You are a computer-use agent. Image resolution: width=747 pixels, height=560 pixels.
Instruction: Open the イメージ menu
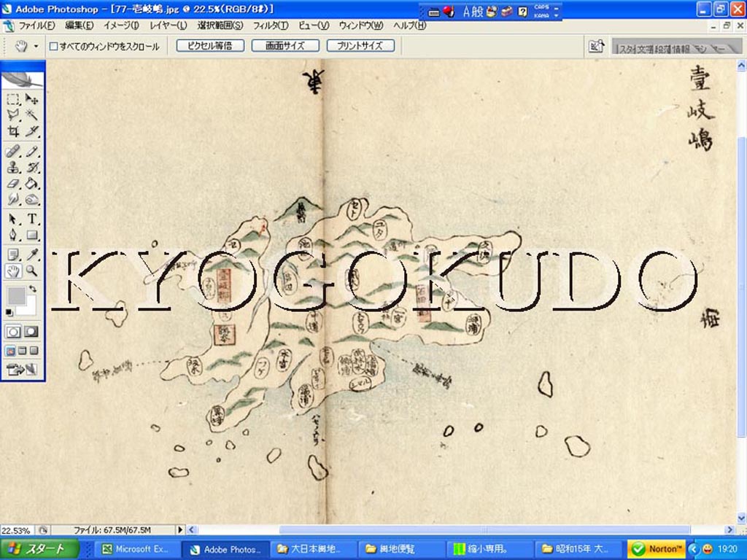(121, 26)
